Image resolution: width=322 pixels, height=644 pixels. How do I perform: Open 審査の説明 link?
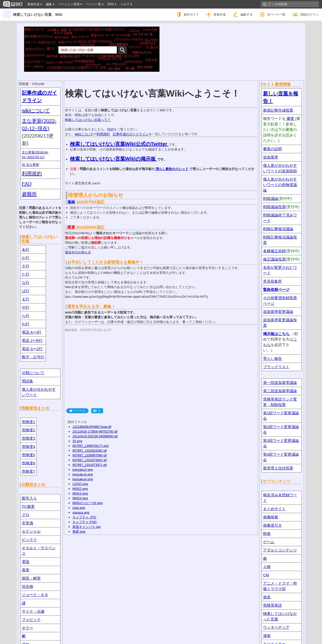click(272, 149)
